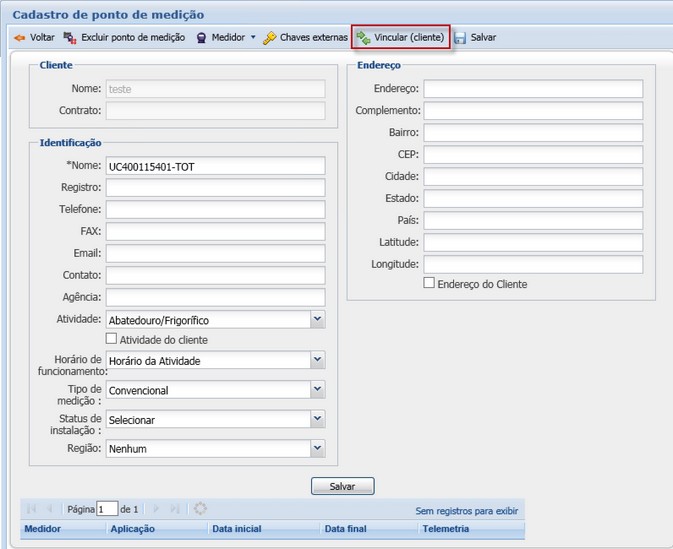The height and width of the screenshot is (549, 673).
Task: Expand the Região dropdown
Action: (x=317, y=449)
